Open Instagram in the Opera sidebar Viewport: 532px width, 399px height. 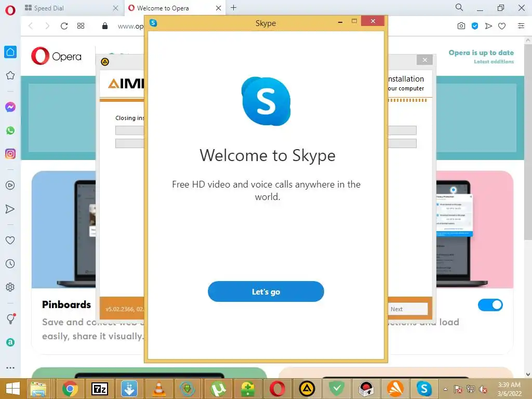point(10,154)
